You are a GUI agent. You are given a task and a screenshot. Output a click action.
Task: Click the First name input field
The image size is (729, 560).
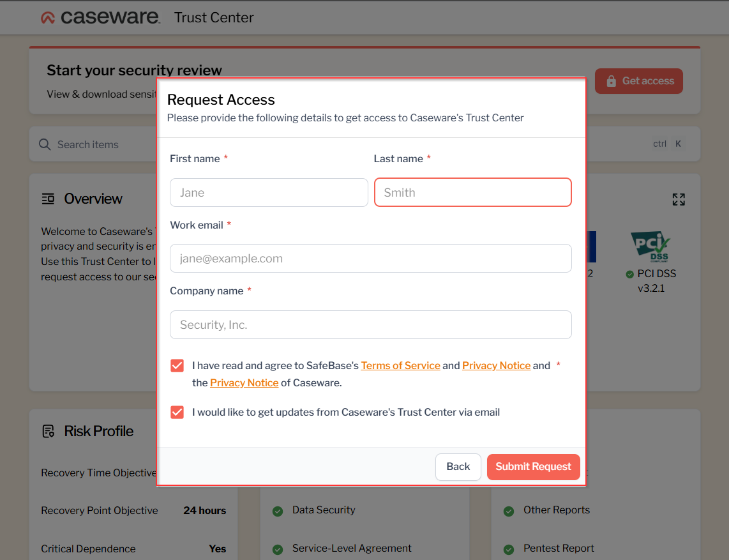coord(269,193)
